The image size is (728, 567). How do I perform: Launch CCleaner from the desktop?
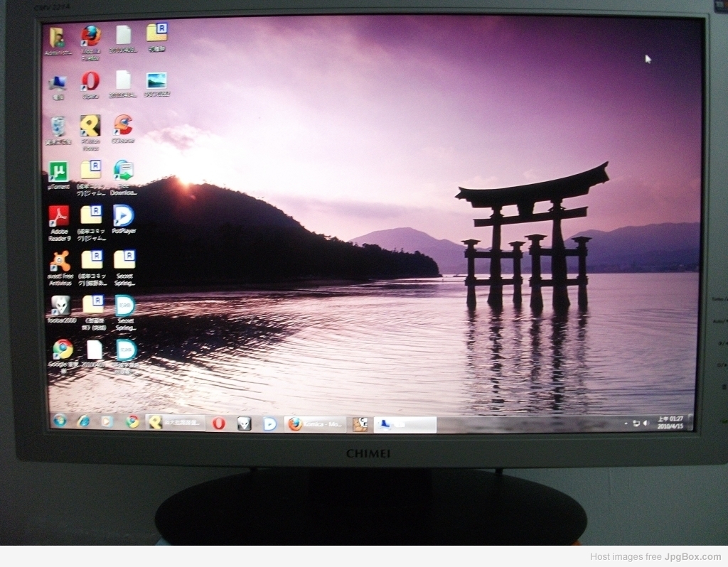click(123, 126)
